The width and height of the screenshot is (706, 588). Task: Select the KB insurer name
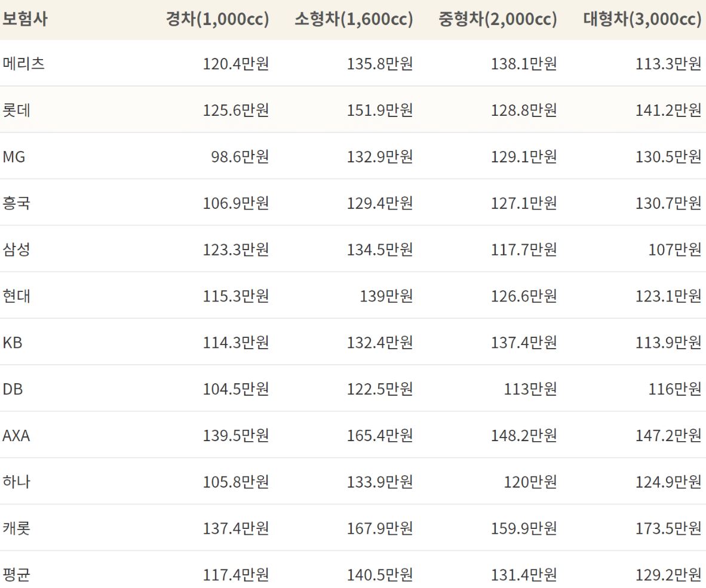tap(13, 343)
